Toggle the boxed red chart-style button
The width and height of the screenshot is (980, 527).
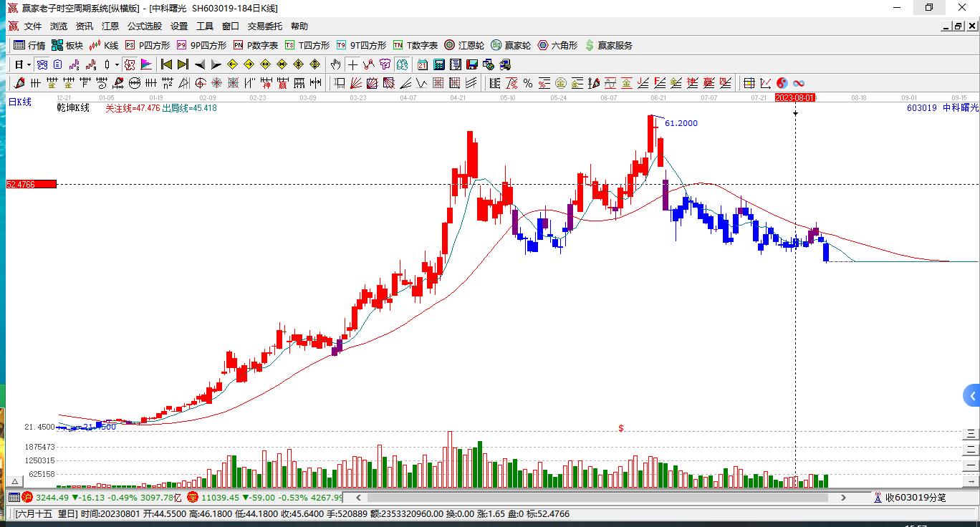pyautogui.click(x=130, y=64)
